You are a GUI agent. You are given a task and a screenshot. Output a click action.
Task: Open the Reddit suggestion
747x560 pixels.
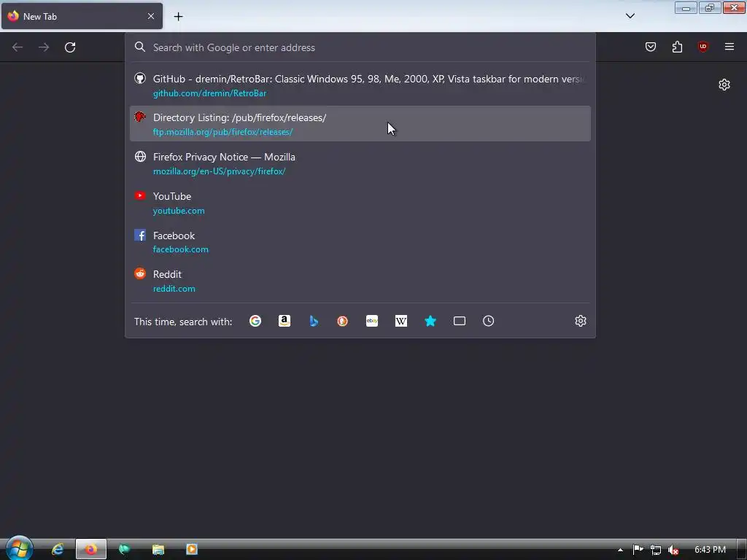(360, 281)
